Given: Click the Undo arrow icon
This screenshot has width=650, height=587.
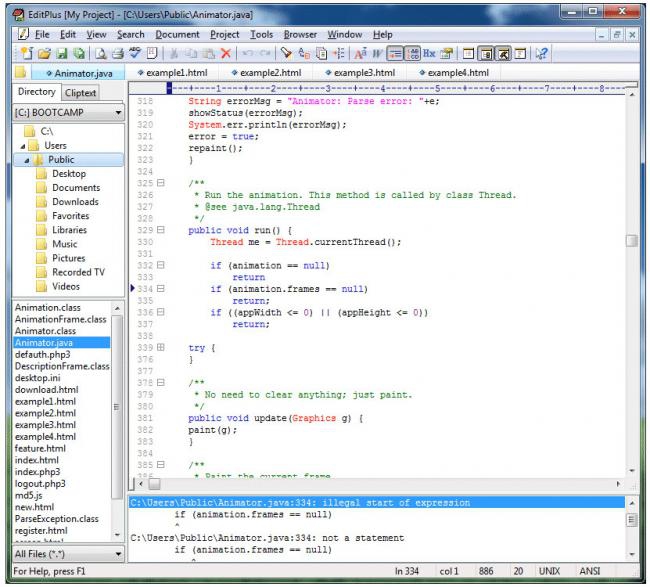Looking at the screenshot, I should [x=248, y=53].
